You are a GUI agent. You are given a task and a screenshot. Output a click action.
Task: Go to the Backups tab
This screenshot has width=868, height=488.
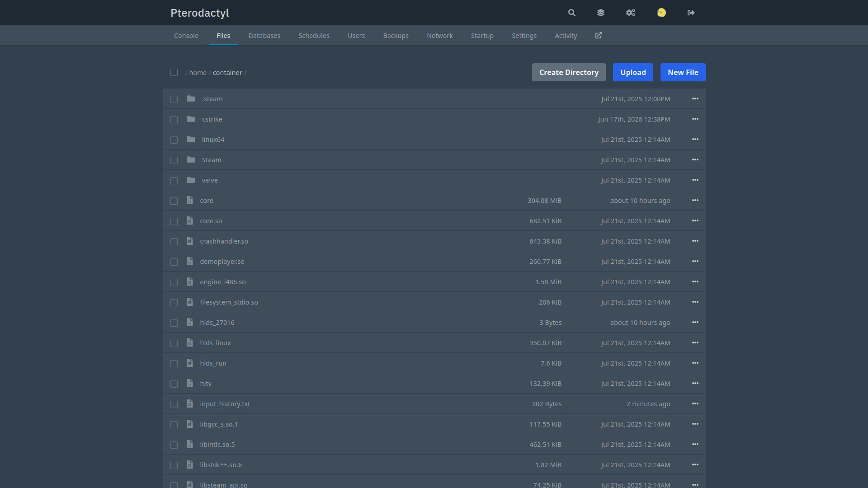click(x=396, y=35)
